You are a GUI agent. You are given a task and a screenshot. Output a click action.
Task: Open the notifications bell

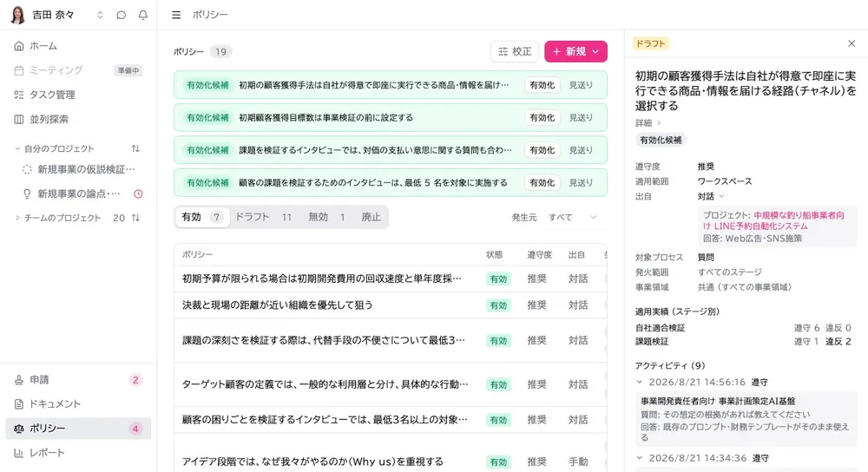[143, 15]
